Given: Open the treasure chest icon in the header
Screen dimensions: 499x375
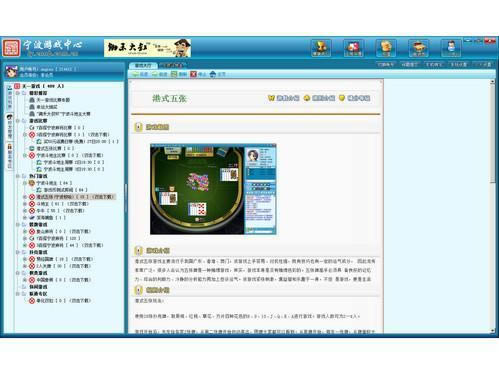Looking at the screenshot, I should tap(418, 48).
